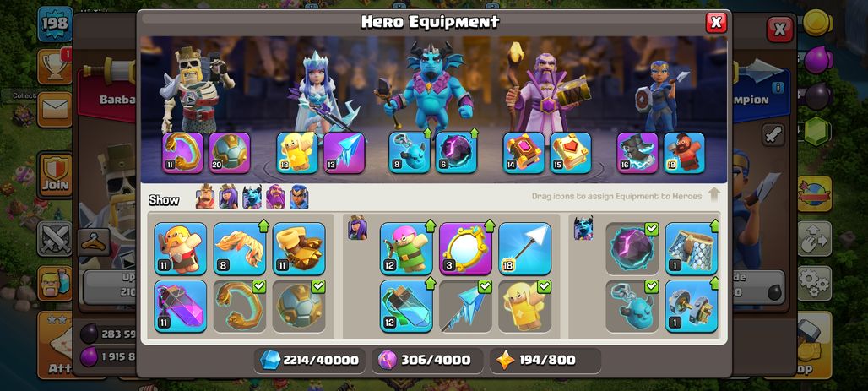The height and width of the screenshot is (391, 868).
Task: Show Minion Prince equipment filter
Action: (x=252, y=197)
